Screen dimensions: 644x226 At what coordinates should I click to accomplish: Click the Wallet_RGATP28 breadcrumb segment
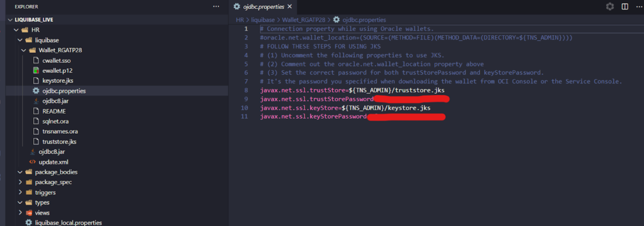pos(304,19)
